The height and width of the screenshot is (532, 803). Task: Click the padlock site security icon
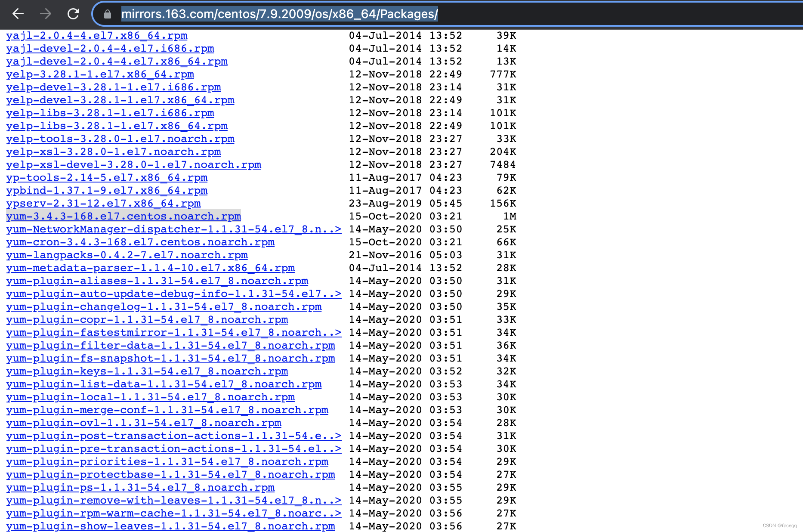pos(108,14)
